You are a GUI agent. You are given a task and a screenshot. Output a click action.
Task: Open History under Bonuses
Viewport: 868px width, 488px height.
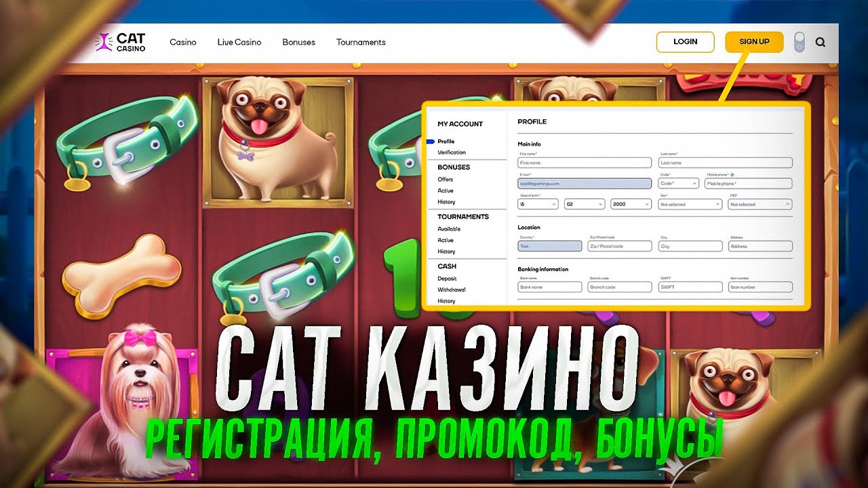click(446, 202)
